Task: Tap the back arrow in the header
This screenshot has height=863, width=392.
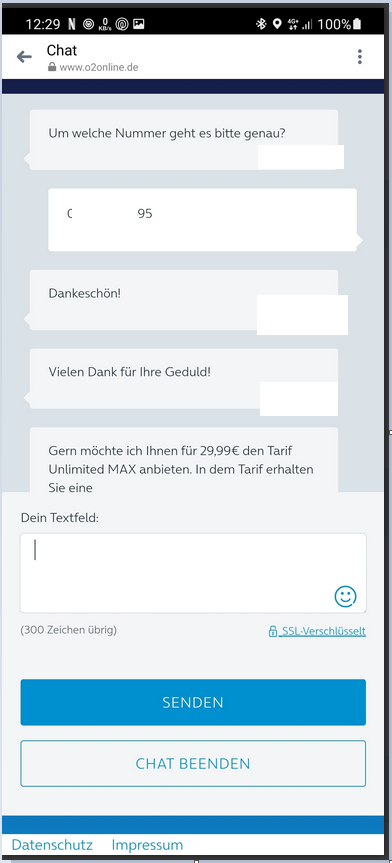Action: (24, 57)
